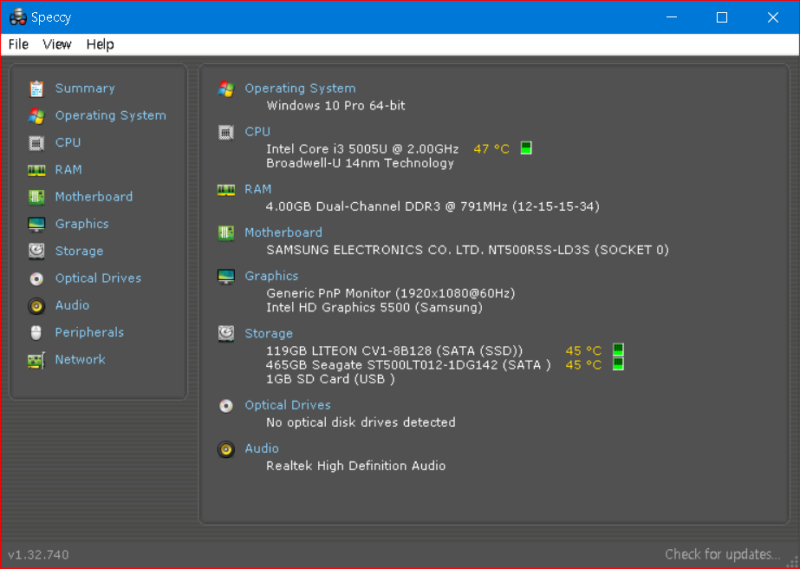
Task: Click the Broadwell-U 14nm Technology text
Action: [x=360, y=163]
